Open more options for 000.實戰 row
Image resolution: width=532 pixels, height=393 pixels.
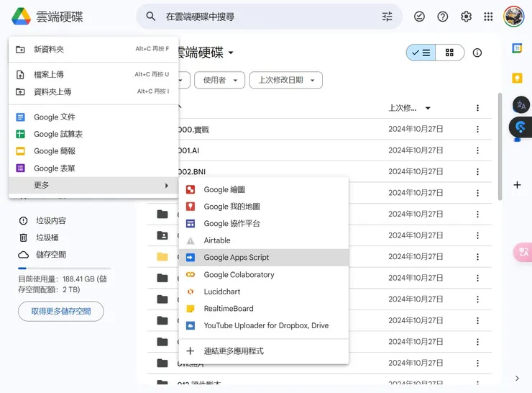(x=477, y=129)
